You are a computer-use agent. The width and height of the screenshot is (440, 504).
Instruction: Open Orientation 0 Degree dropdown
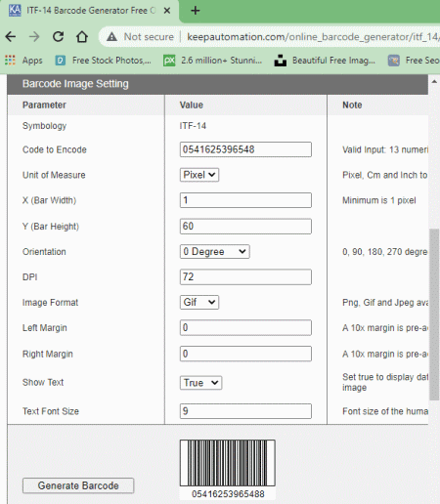[214, 252]
